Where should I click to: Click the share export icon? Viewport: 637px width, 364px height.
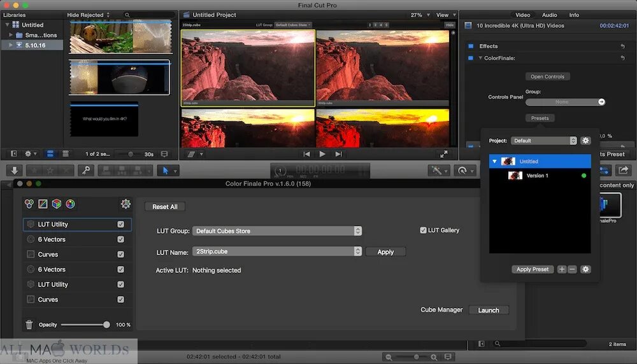[x=623, y=170]
